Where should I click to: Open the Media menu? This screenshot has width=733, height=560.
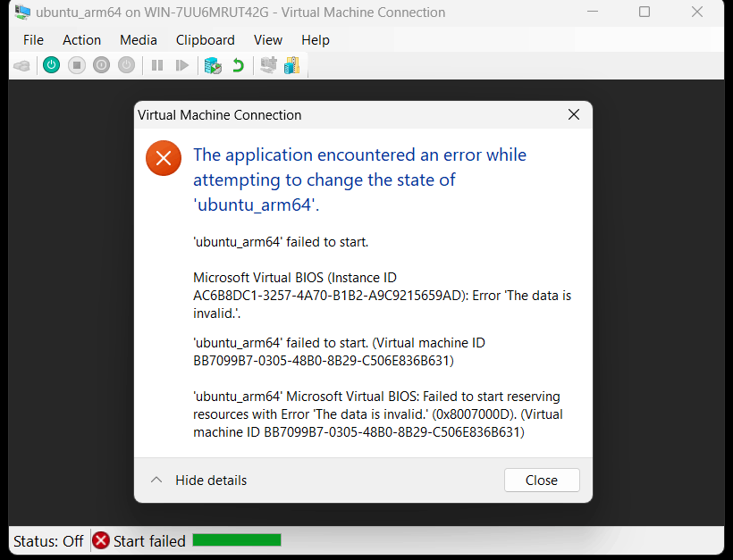coord(139,40)
